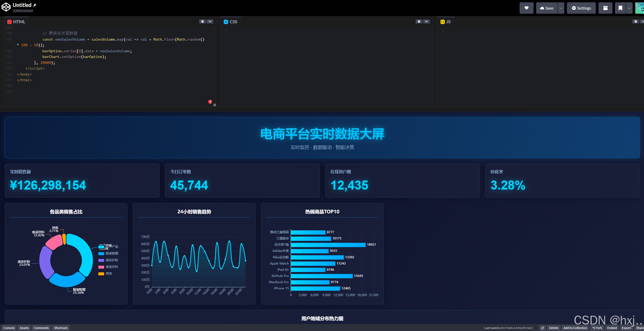The width and height of the screenshot is (644, 331).
Task: Open the change view layout icon
Action: [605, 8]
